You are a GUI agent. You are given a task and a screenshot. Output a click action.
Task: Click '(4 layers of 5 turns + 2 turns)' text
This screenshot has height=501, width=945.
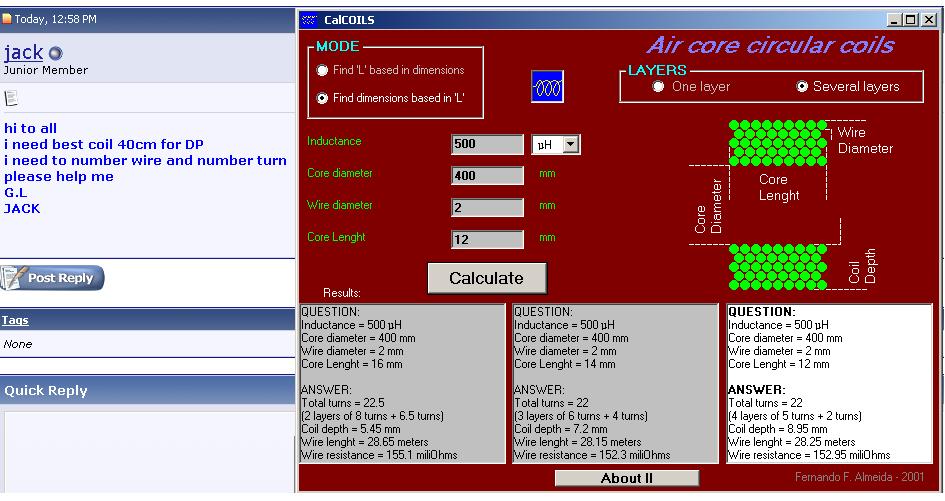click(795, 416)
